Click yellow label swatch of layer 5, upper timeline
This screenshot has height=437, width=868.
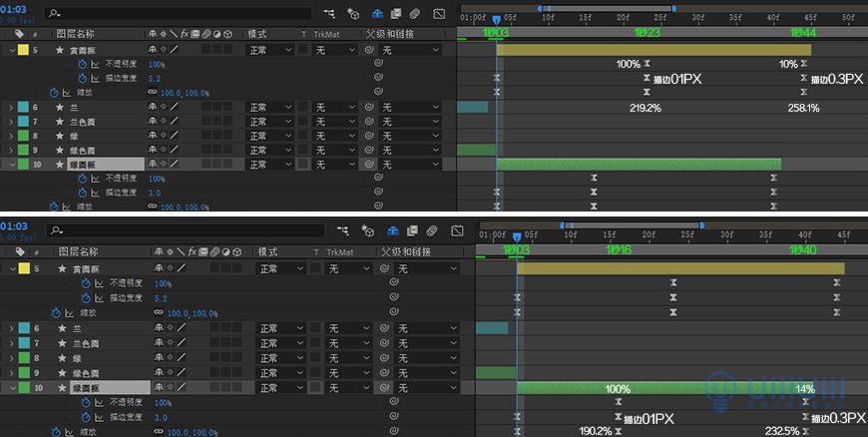tap(23, 51)
